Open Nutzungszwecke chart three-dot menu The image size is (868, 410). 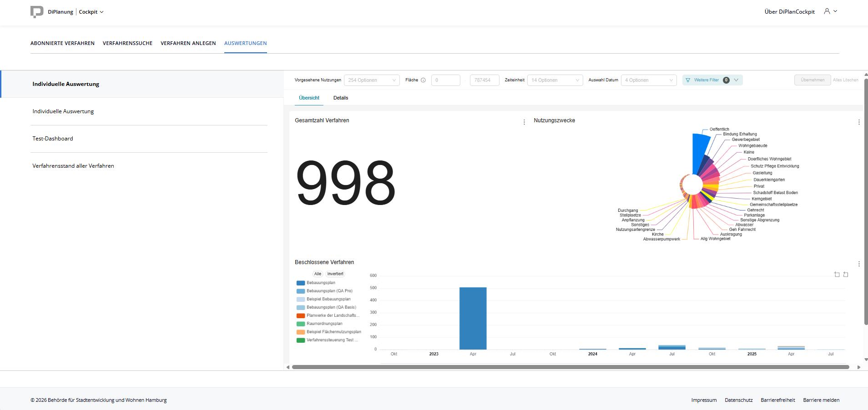point(858,122)
